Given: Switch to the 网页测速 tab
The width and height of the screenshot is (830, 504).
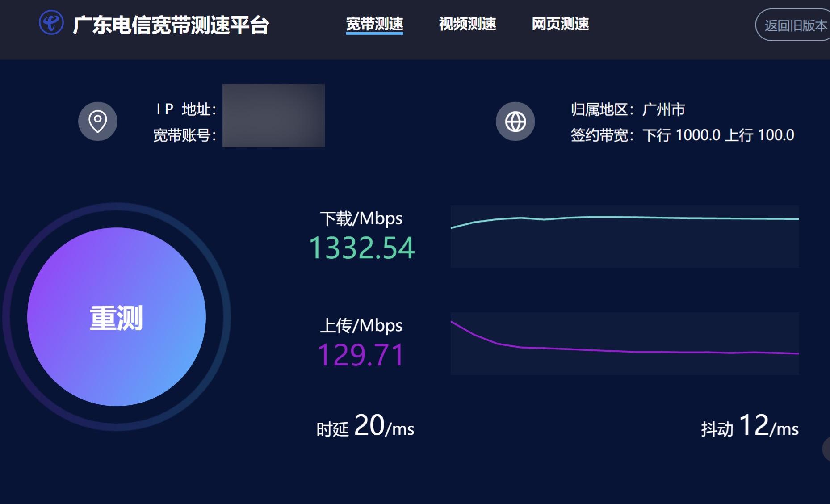Looking at the screenshot, I should (x=560, y=24).
